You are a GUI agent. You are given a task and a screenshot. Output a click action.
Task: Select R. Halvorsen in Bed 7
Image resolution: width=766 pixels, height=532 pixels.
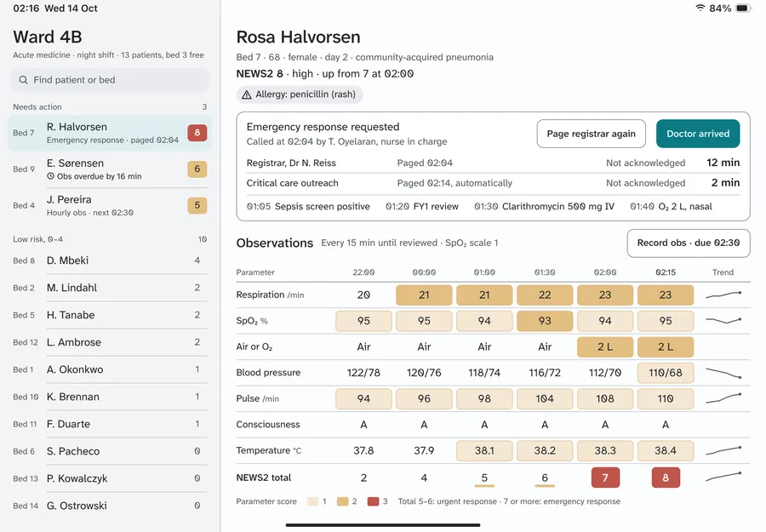(110, 133)
